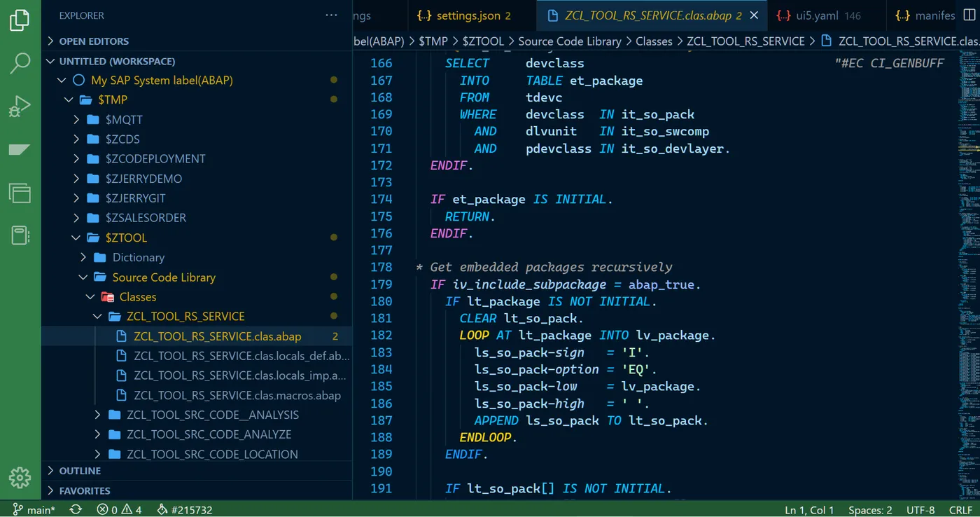Viewport: 980px width, 517px height.
Task: Open Run and Debug view
Action: [x=20, y=106]
